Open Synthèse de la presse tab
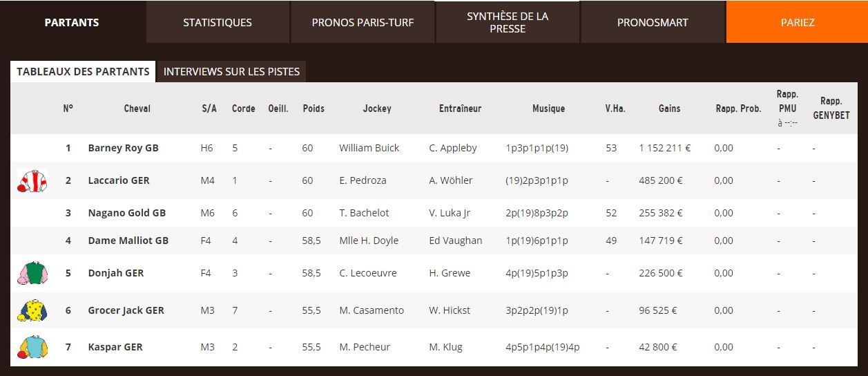The height and width of the screenshot is (376, 868). click(x=508, y=22)
